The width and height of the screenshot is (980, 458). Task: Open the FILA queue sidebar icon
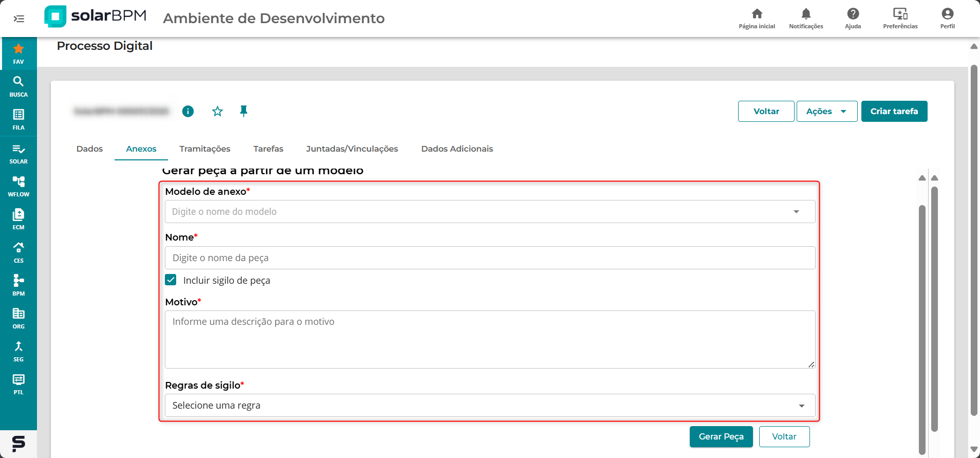(x=18, y=119)
